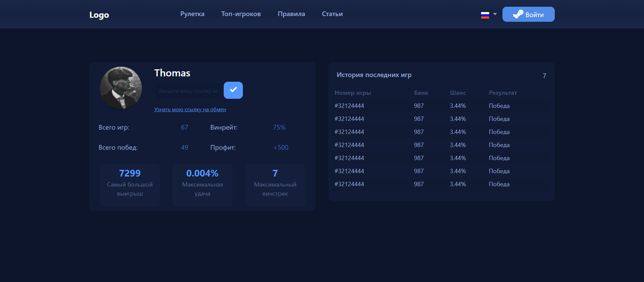Viewport: 644px width, 282px height.
Task: Open the Правила menu item
Action: [x=291, y=14]
